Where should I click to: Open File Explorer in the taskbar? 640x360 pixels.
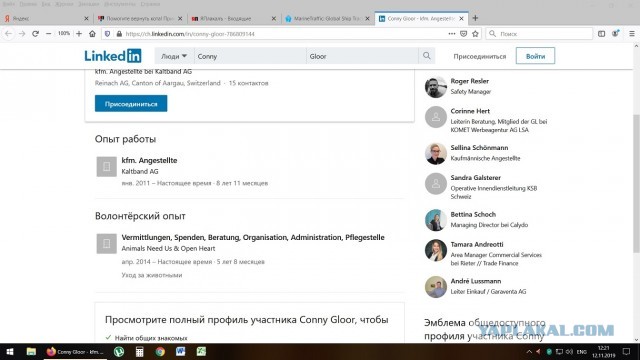[31, 351]
